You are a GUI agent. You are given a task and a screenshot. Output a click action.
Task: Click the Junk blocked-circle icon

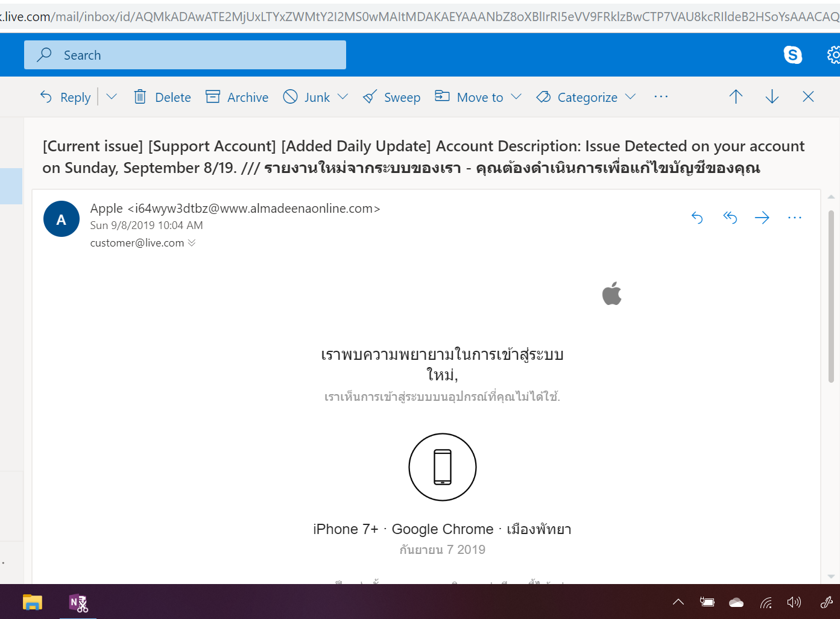click(291, 96)
